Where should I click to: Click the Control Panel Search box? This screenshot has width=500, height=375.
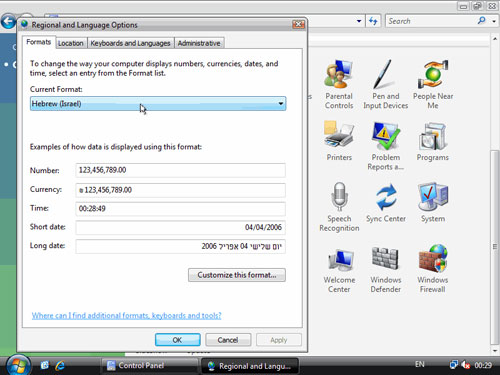432,21
